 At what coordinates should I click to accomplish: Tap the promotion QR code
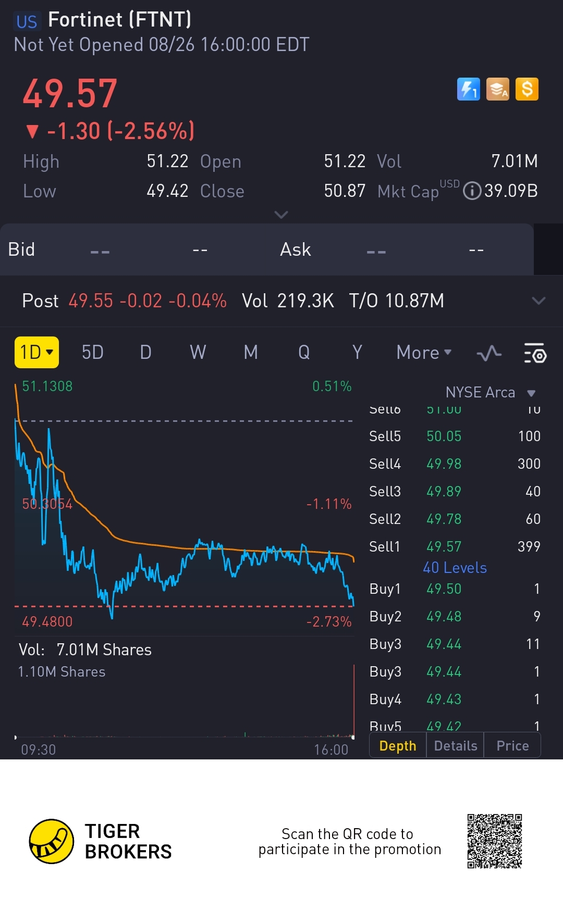coord(495,841)
